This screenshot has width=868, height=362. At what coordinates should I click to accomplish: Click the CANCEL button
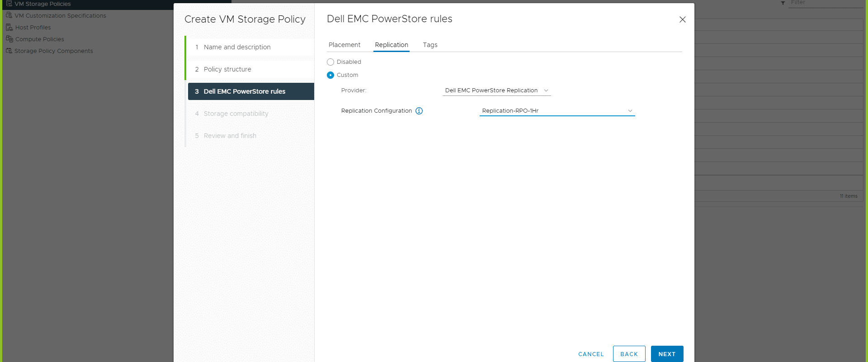pyautogui.click(x=591, y=354)
